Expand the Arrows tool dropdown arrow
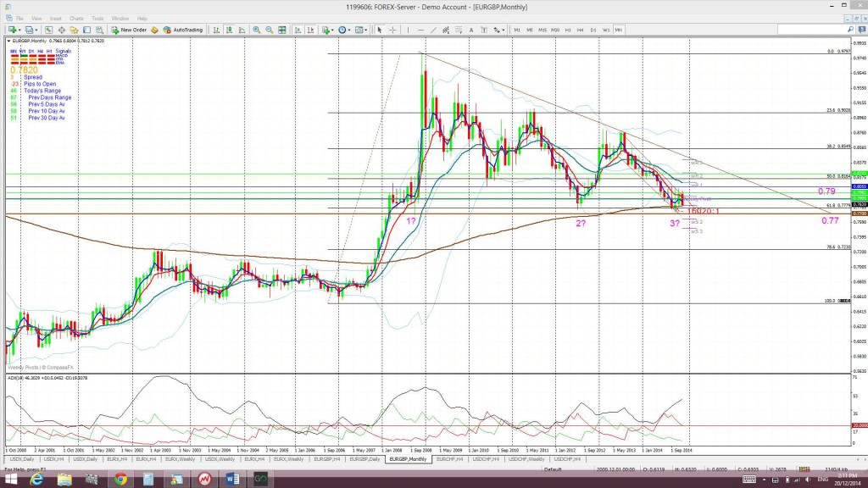Screen dimensions: 868x488 click(504, 30)
